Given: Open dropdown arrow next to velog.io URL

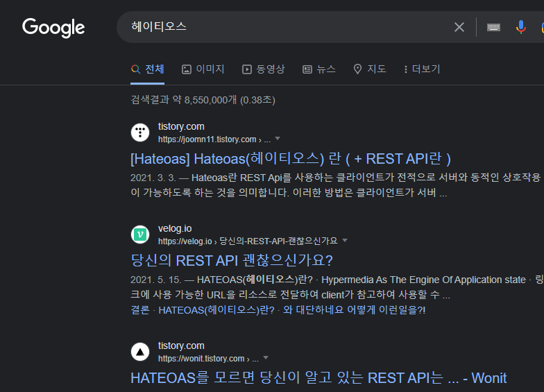Looking at the screenshot, I should 345,240.
